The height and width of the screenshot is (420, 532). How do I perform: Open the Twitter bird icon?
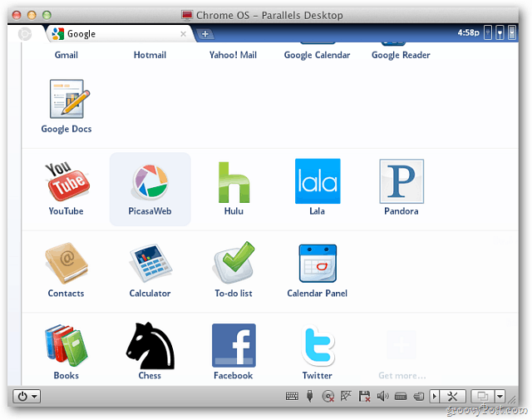coord(318,346)
